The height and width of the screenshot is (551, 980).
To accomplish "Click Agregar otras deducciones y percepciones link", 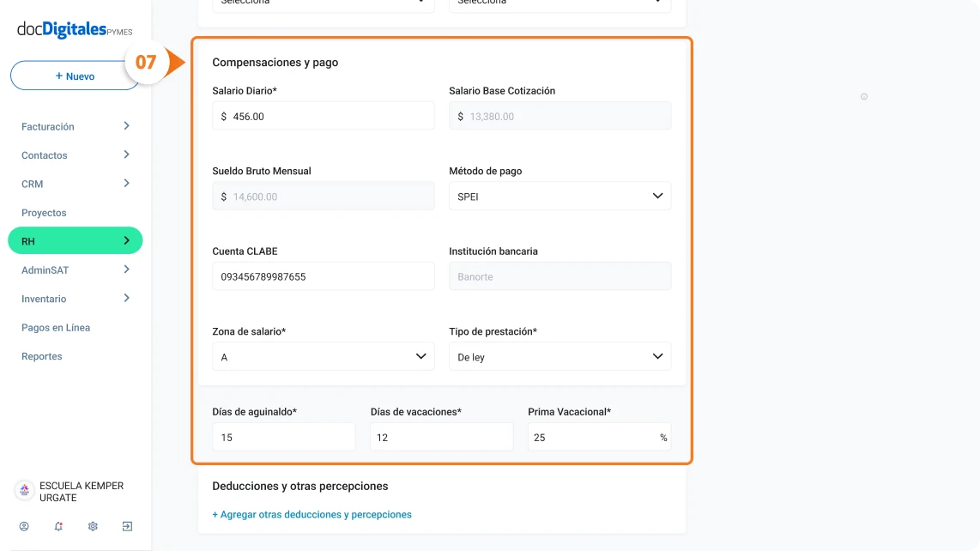I will (x=312, y=514).
